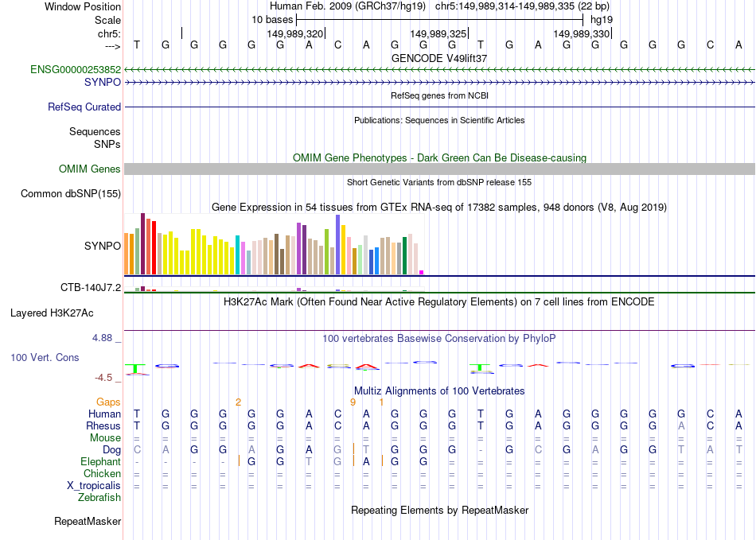Viewport: 756px width, 540px height.
Task: Click Multiz Alignments of 100 Vertebrates title
Action: (x=439, y=390)
